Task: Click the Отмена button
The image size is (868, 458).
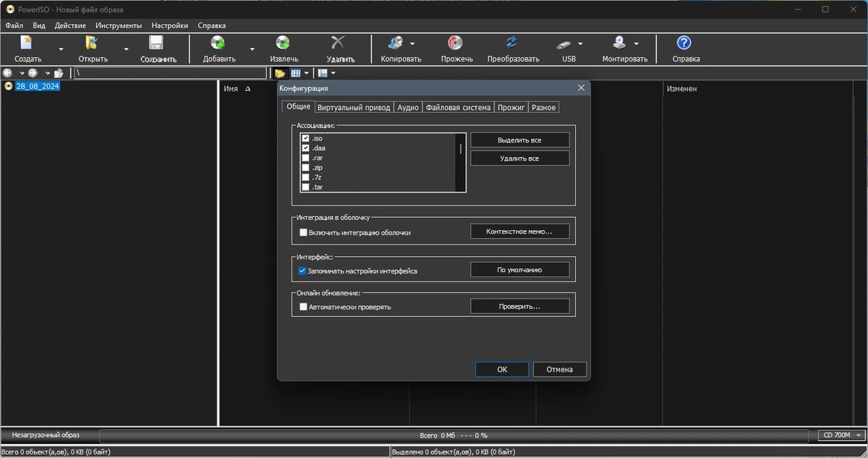Action: pyautogui.click(x=560, y=369)
